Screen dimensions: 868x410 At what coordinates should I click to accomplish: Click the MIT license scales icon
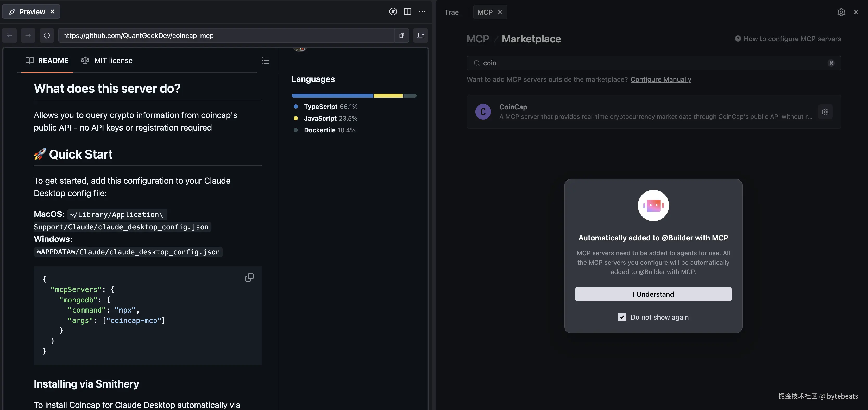click(x=85, y=60)
